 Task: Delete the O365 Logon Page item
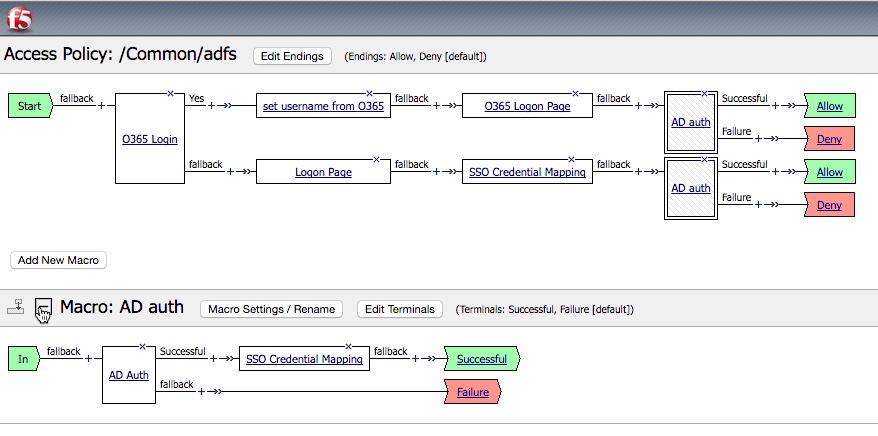point(574,94)
